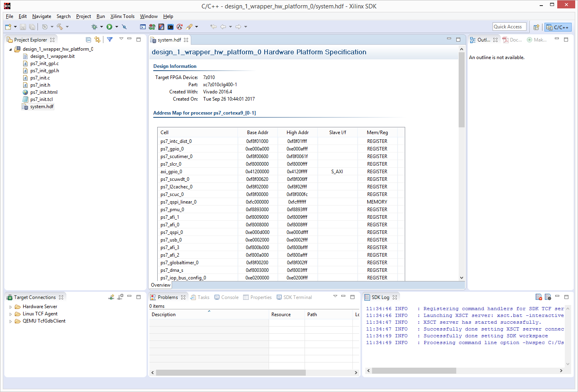
Task: Click the SDK Log horizontal scrollbar thumb
Action: pyautogui.click(x=414, y=371)
